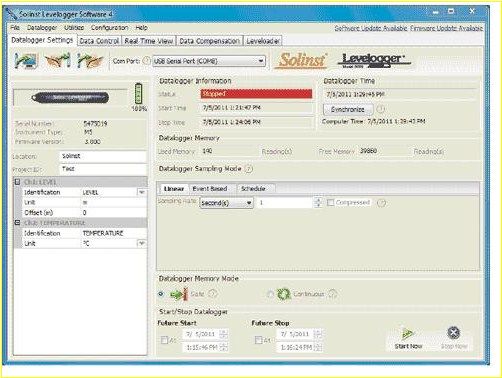Click the sampling rate value stepper
The width and height of the screenshot is (502, 378).
pyautogui.click(x=318, y=202)
